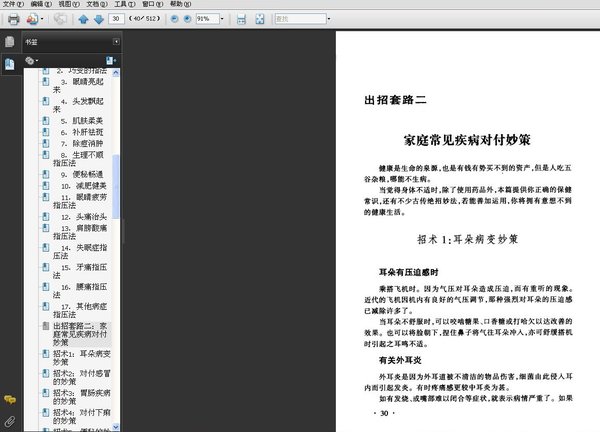Select bookmark 14. 失眠症指压法
The width and height of the screenshot is (600, 432).
(x=80, y=252)
